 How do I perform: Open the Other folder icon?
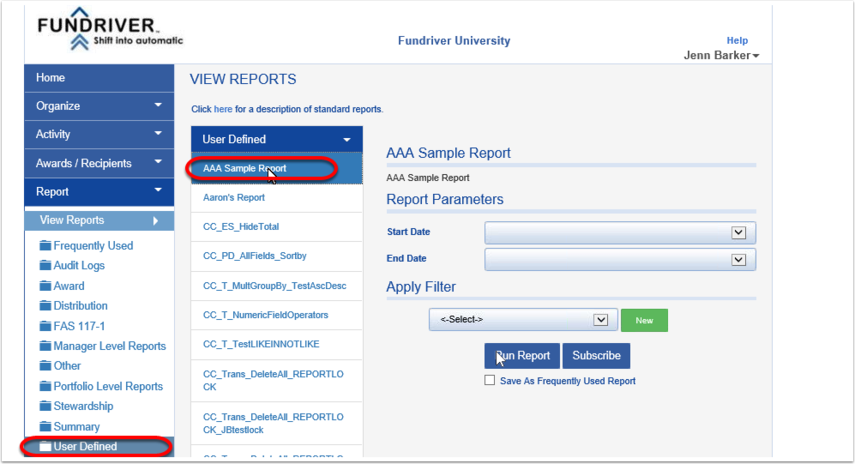pyautogui.click(x=45, y=365)
